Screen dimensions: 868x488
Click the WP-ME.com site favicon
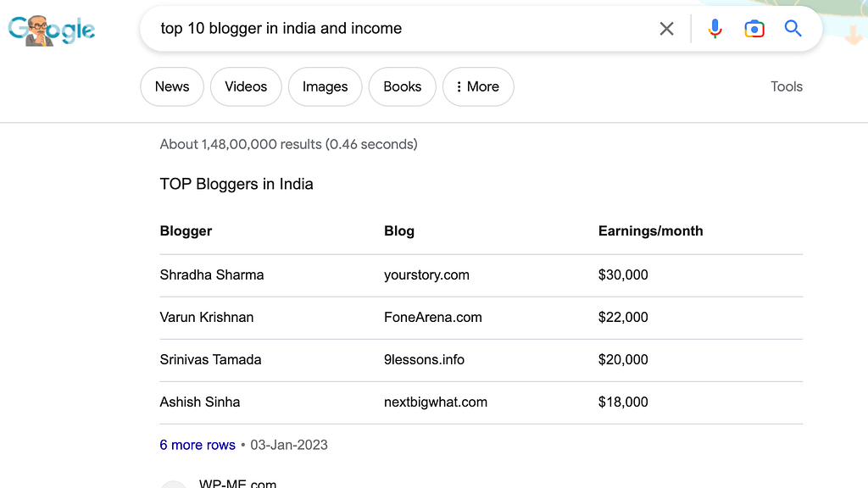(x=174, y=484)
